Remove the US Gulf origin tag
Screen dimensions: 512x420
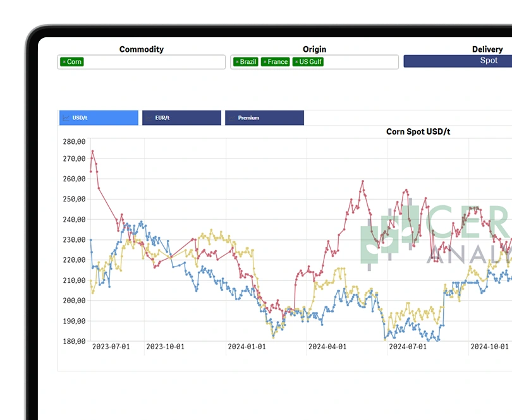coord(296,62)
